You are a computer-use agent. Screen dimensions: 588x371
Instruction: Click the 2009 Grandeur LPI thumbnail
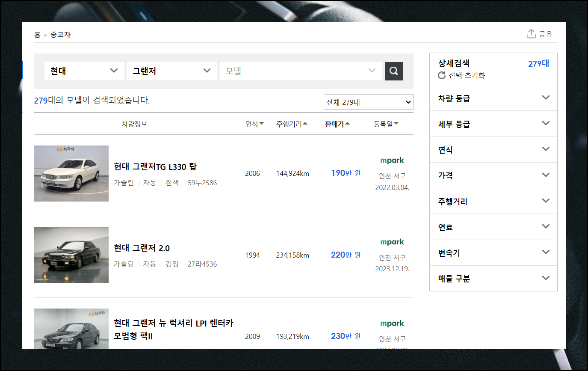tap(71, 329)
